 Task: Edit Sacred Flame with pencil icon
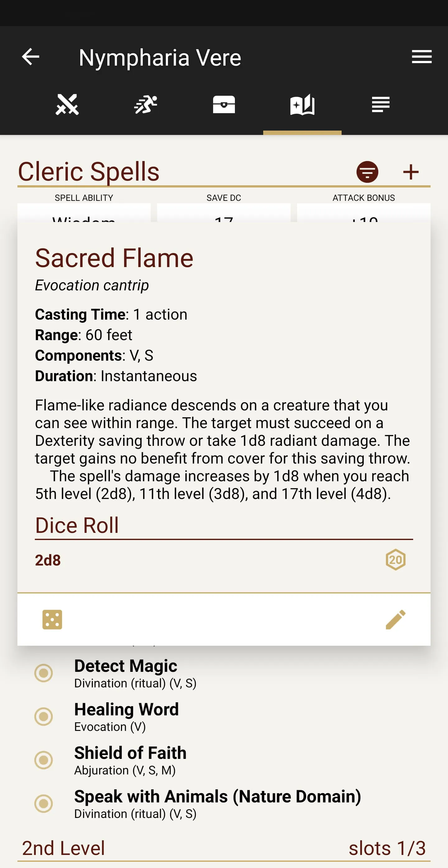(x=395, y=619)
